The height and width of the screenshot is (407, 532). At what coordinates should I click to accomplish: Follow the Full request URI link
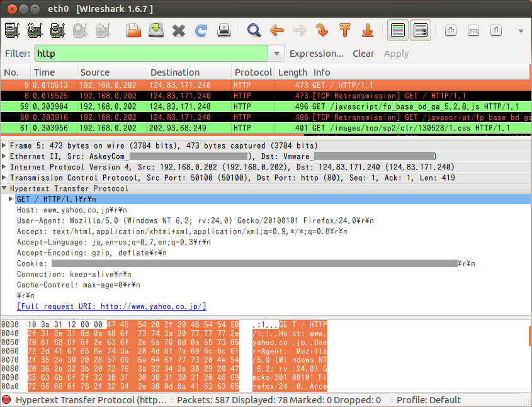pos(111,306)
